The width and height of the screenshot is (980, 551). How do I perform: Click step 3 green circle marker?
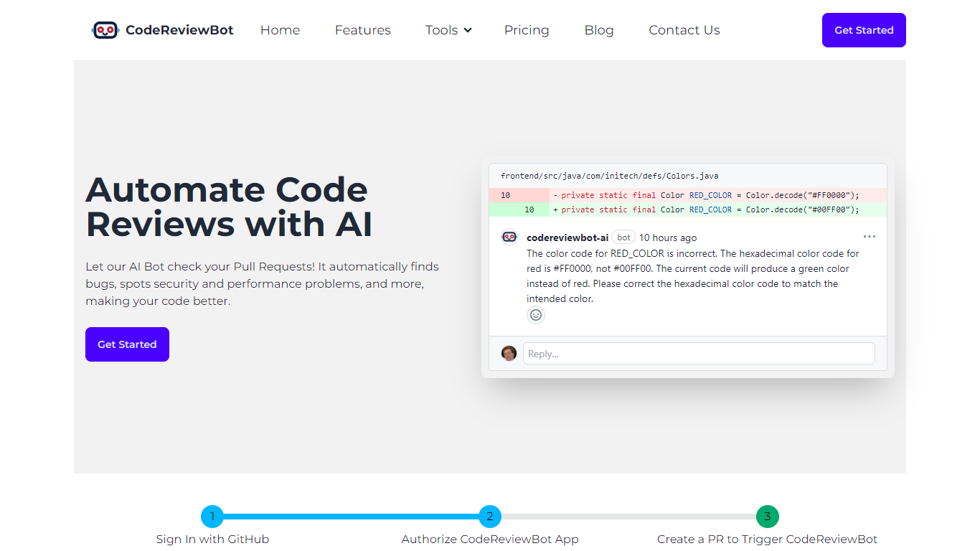[768, 517]
